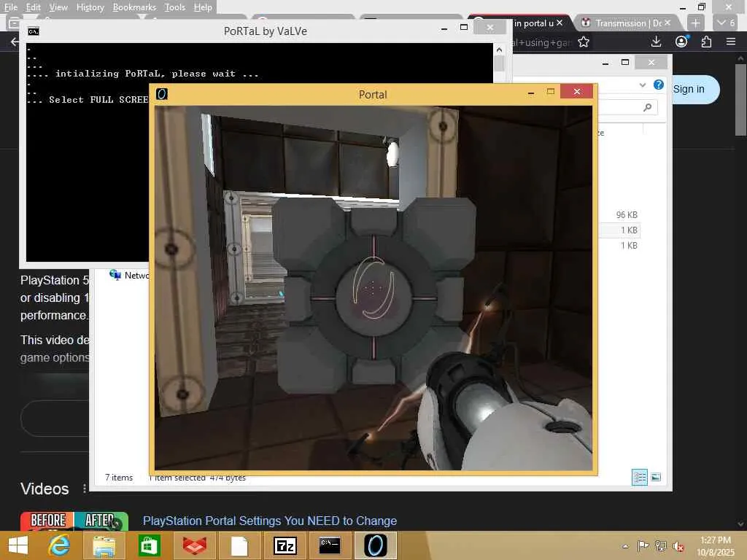Click the browser page vertical scrollbar thumb
The image size is (747, 560).
click(741, 100)
